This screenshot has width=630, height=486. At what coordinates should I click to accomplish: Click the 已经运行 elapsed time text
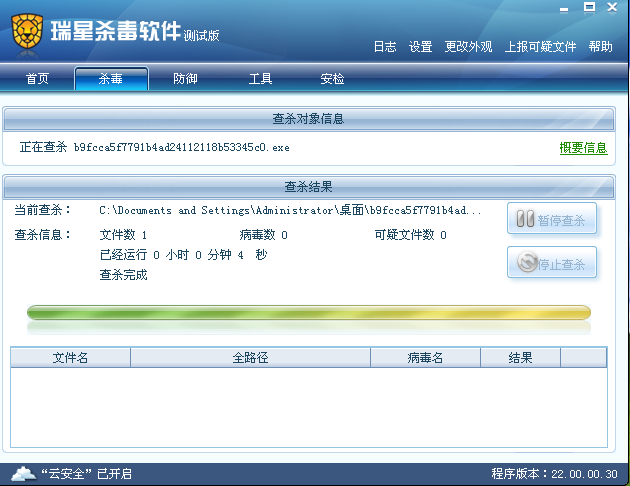[x=184, y=255]
